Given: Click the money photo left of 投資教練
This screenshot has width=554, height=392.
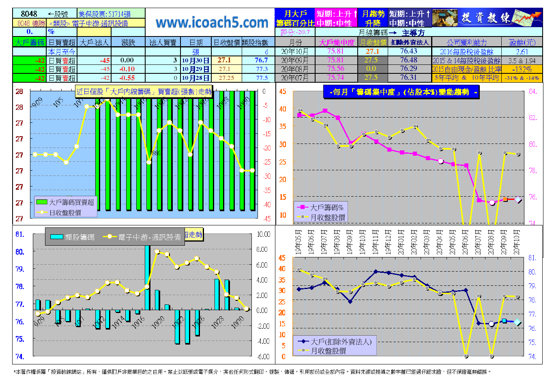Looking at the screenshot, I should [x=445, y=18].
